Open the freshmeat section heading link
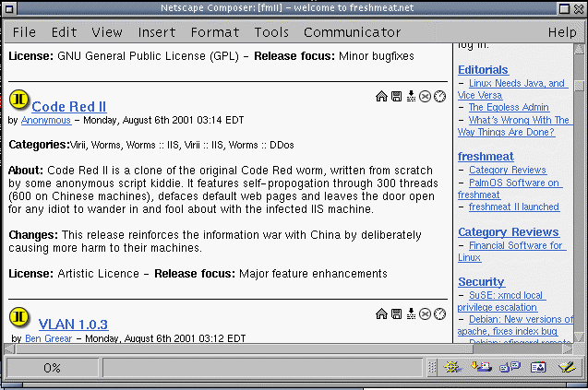This screenshot has width=588, height=390. point(486,156)
